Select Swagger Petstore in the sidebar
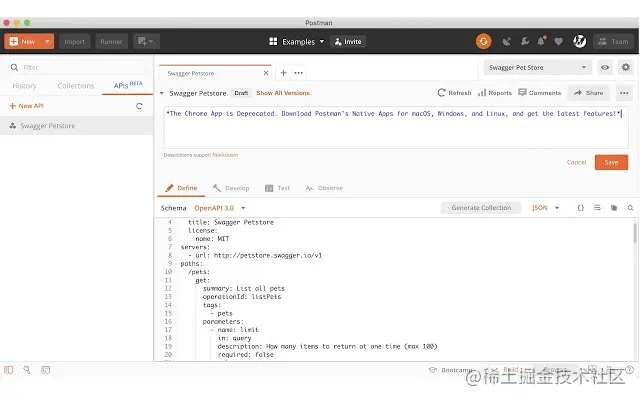Screen dimensions: 640x400 tap(77, 126)
